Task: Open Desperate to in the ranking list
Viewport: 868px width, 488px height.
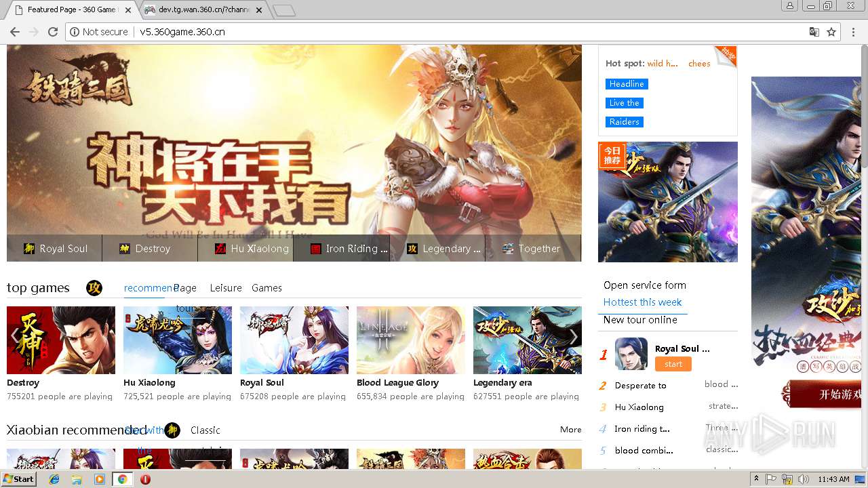Action: point(641,386)
